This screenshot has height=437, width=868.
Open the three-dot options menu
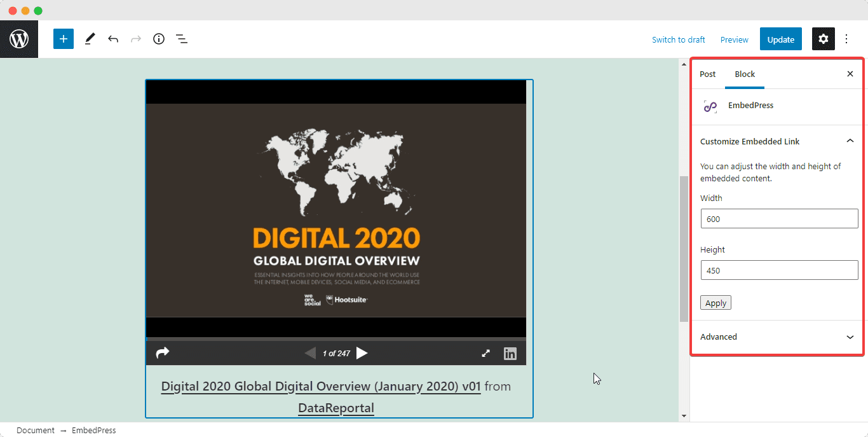(x=846, y=39)
